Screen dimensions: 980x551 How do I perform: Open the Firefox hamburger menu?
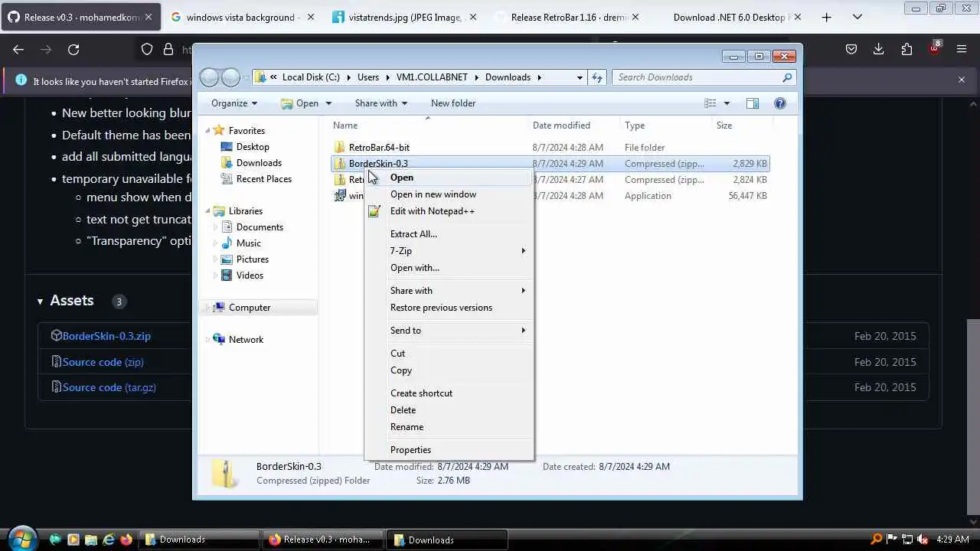(962, 49)
